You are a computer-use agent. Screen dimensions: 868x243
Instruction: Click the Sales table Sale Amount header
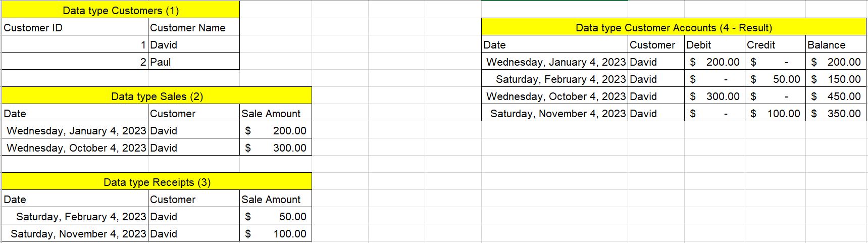pyautogui.click(x=276, y=113)
